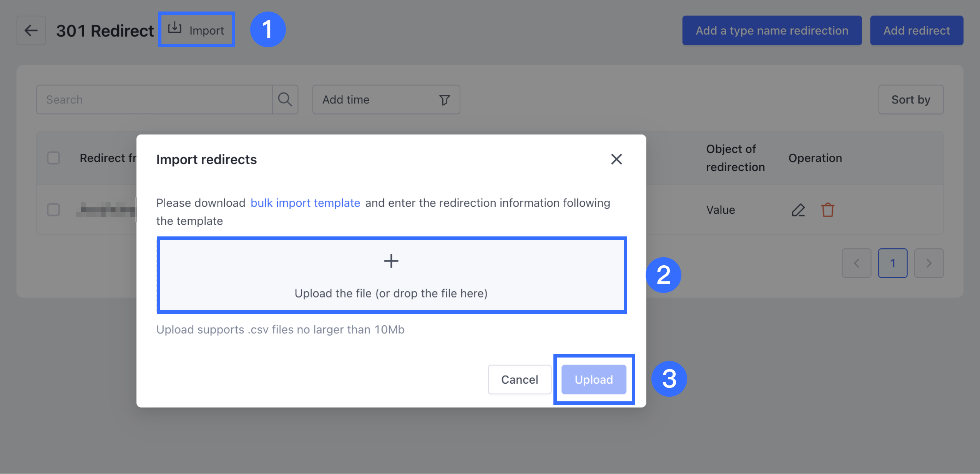Go back using the left arrow button
The image size is (980, 474).
tap(31, 30)
